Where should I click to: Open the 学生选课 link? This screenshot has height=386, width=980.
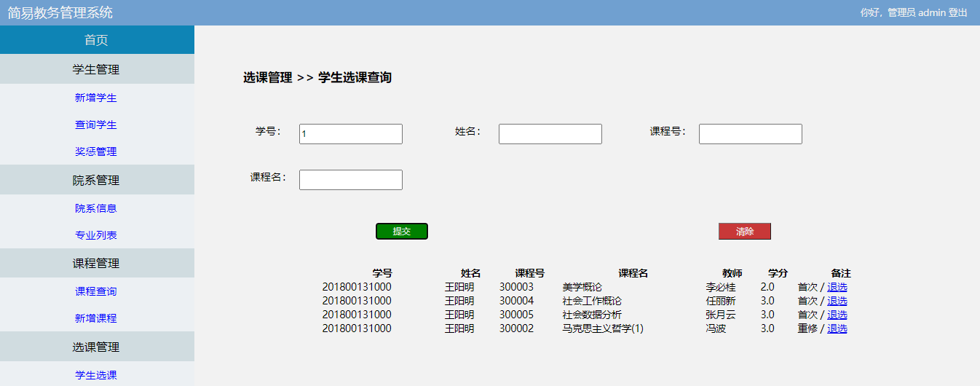96,375
